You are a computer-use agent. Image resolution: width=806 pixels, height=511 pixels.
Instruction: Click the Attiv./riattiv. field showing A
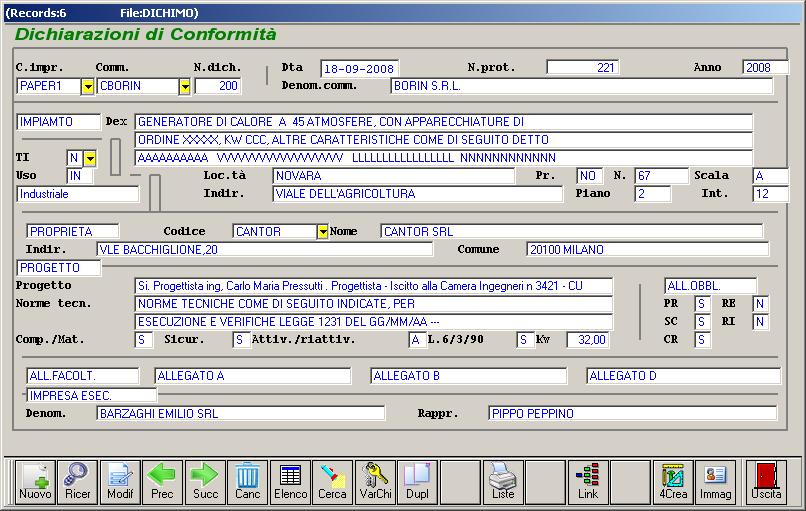click(x=417, y=340)
